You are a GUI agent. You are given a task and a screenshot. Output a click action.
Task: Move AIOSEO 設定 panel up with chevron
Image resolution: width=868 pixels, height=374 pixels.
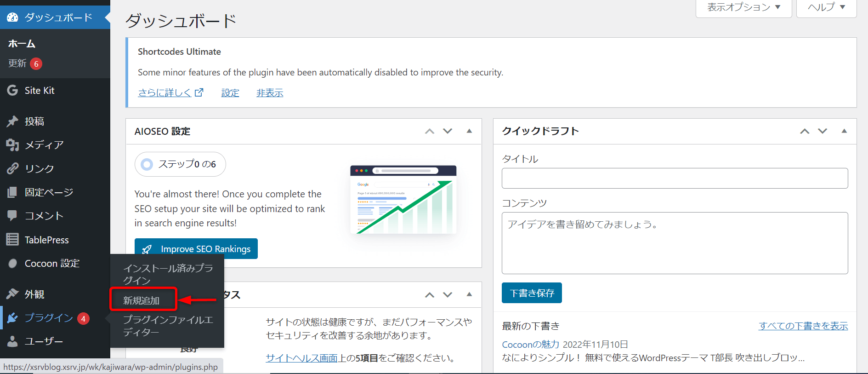[x=430, y=131]
